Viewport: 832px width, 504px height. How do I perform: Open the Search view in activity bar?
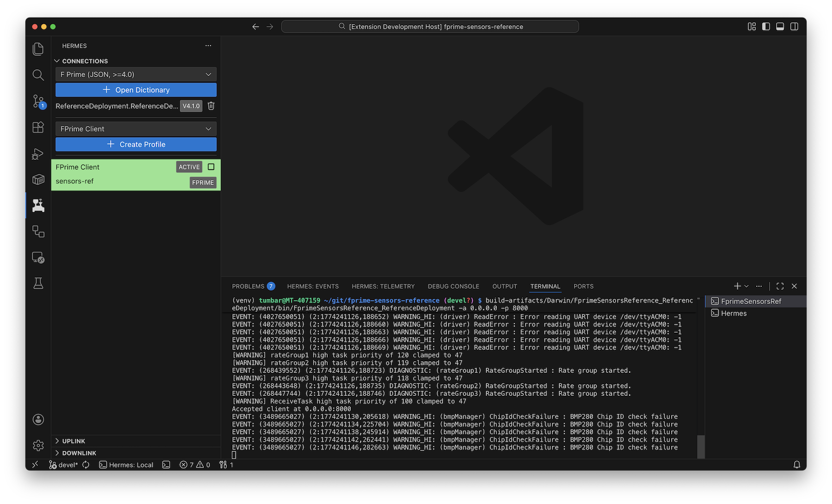click(x=38, y=75)
